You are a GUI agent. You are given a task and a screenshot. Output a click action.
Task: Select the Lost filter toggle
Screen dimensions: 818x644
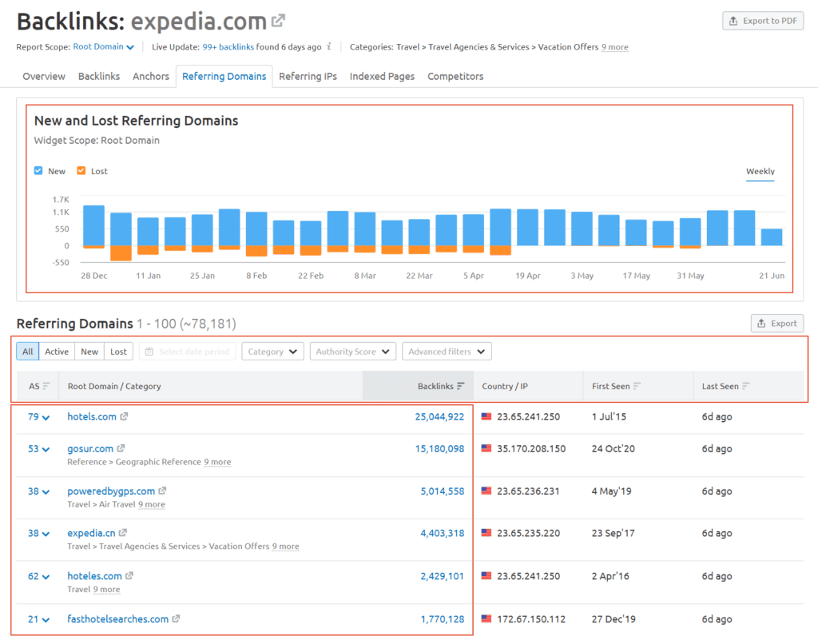coord(118,352)
